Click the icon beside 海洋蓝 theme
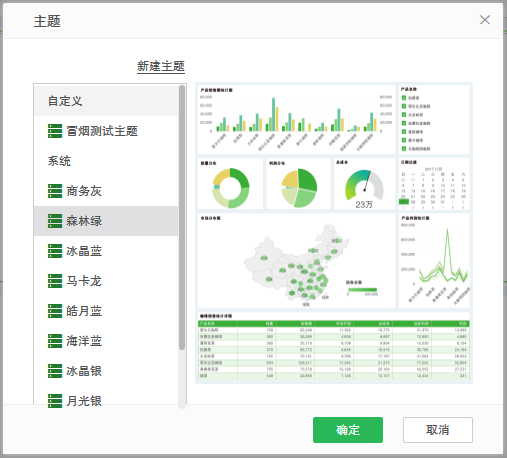507x458 pixels. (x=55, y=341)
